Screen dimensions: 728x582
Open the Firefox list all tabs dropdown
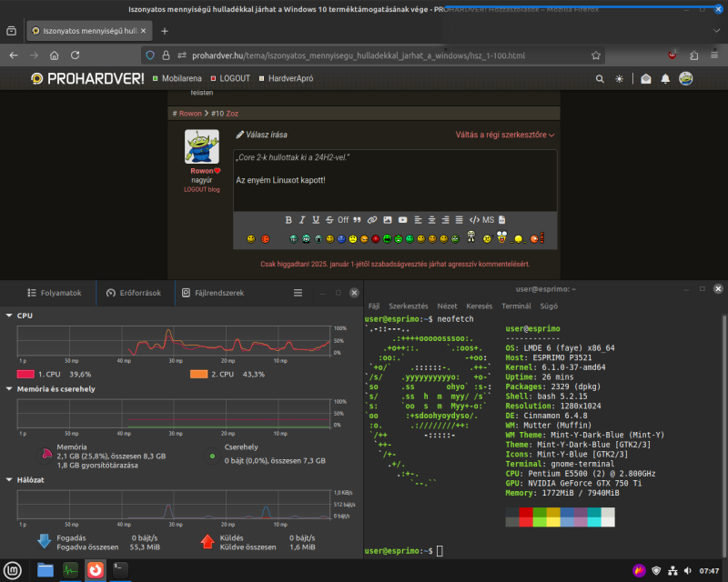coord(716,31)
